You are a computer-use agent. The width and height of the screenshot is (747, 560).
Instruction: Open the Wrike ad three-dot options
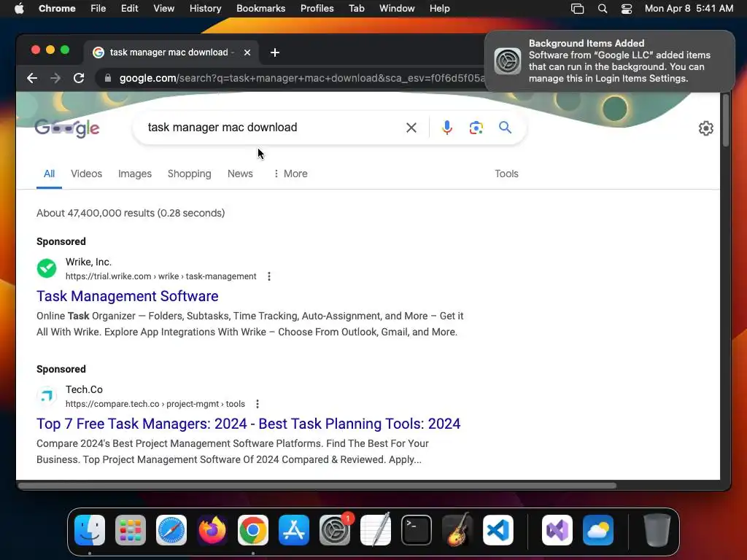tap(269, 276)
